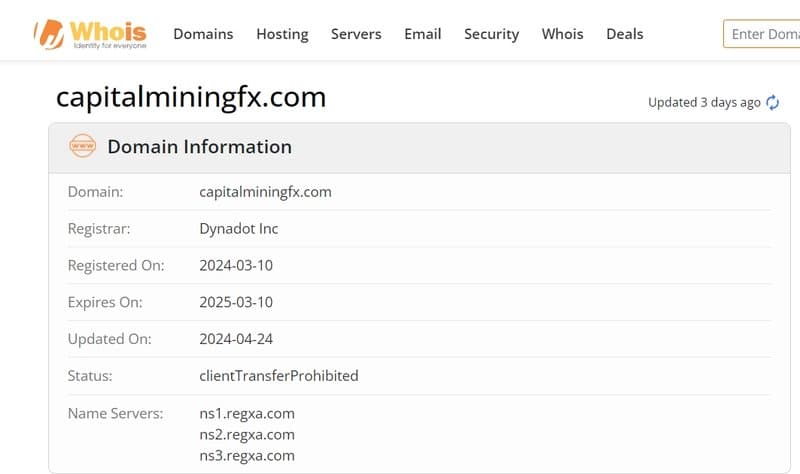Select name server ns2.regxa.com
Screen dimensions: 800x474
(x=247, y=435)
